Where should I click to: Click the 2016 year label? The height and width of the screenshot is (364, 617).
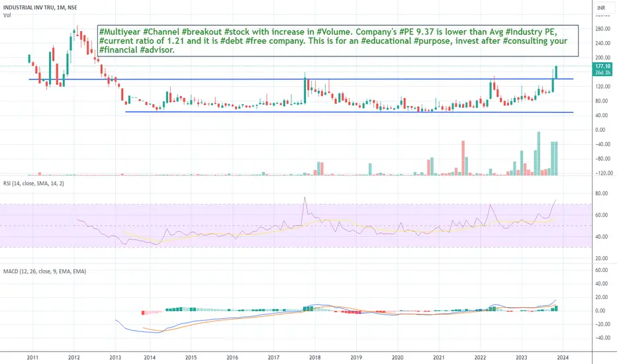point(232,357)
